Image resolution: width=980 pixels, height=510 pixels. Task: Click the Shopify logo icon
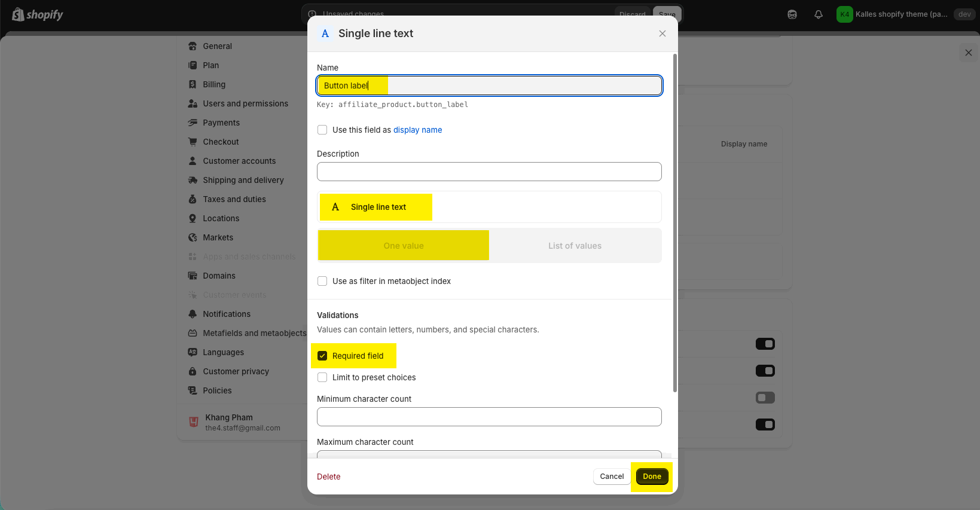[18, 14]
